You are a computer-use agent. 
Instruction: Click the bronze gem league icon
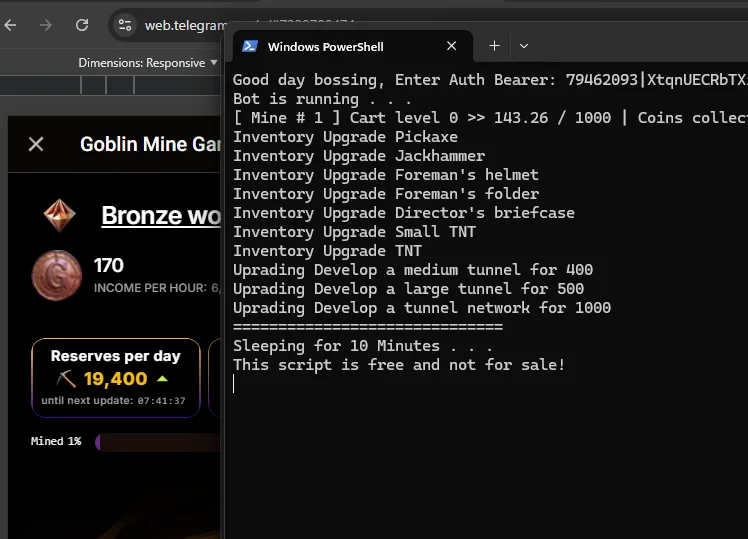pos(60,216)
